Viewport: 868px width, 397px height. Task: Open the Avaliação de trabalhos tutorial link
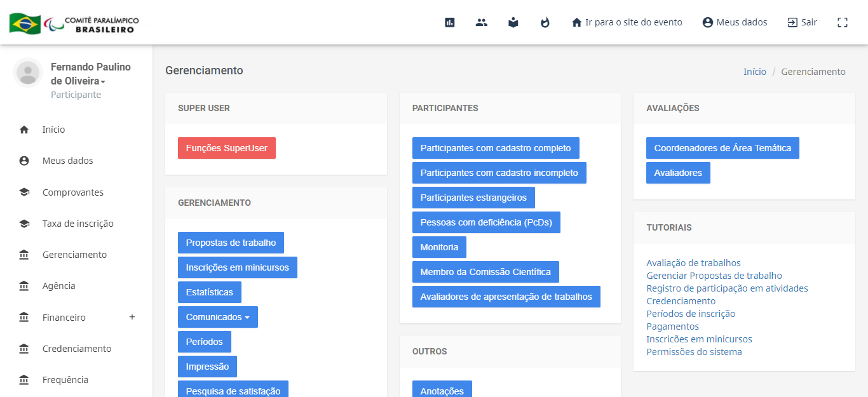coord(693,263)
